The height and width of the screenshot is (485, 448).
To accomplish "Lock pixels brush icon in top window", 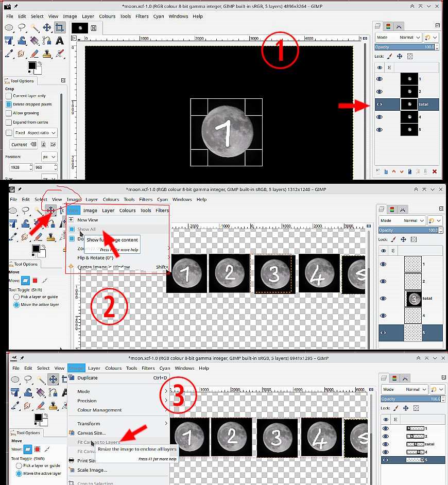I will click(389, 56).
